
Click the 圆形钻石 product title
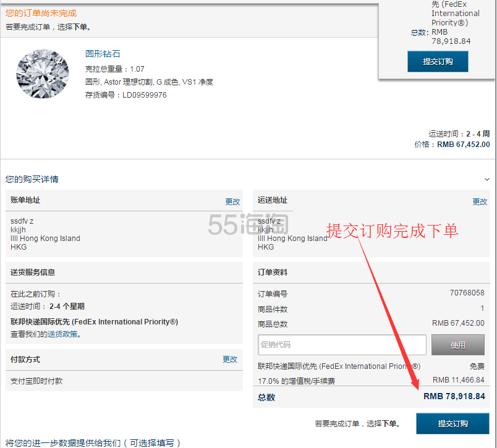(x=103, y=54)
